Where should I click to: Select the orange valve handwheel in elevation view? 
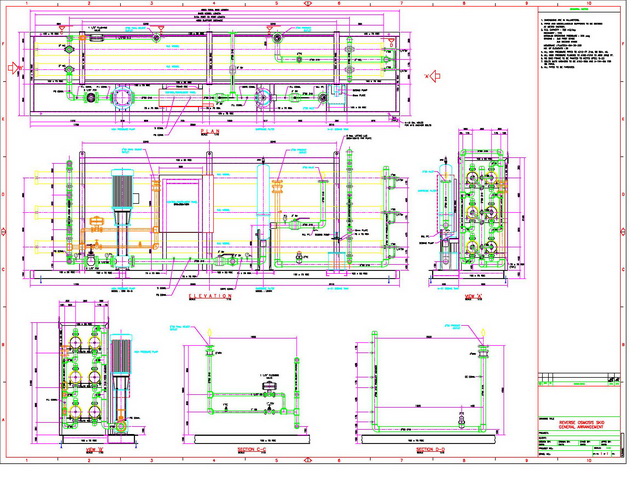click(96, 222)
